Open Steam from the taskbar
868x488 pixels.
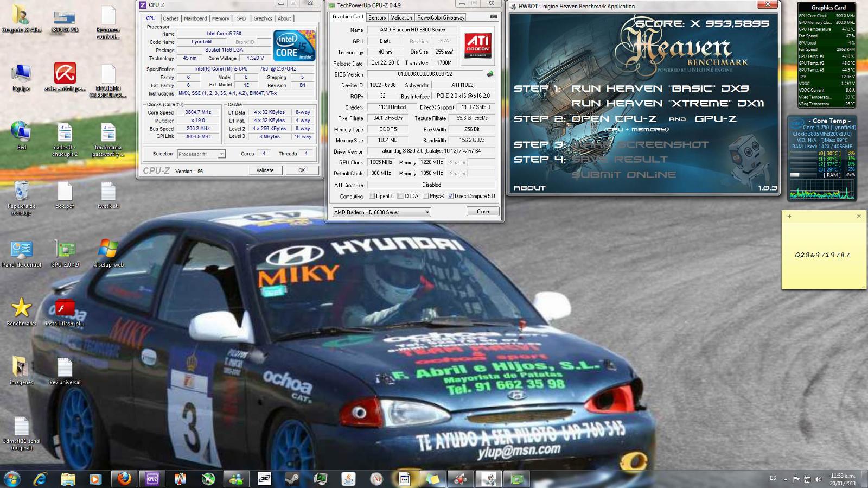point(292,479)
